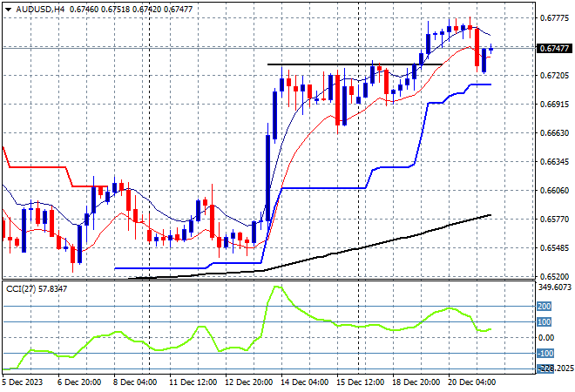The image size is (575, 392).
Task: Click the 8 Dec 04:00 time label
Action: click(x=134, y=382)
